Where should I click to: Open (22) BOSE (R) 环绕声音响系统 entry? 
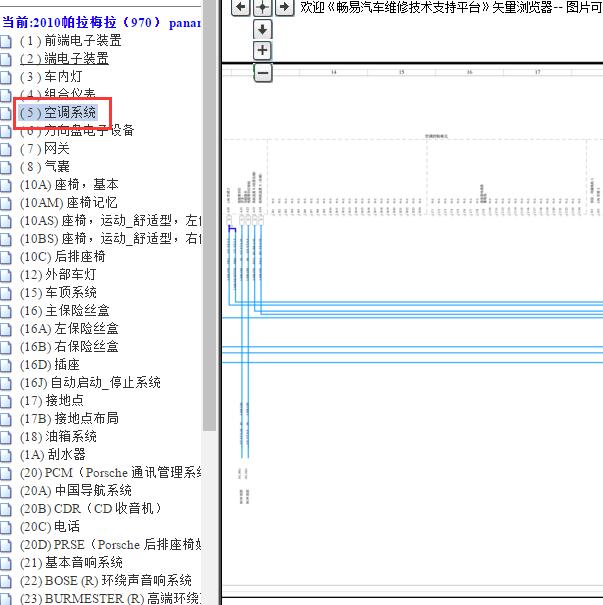106,581
